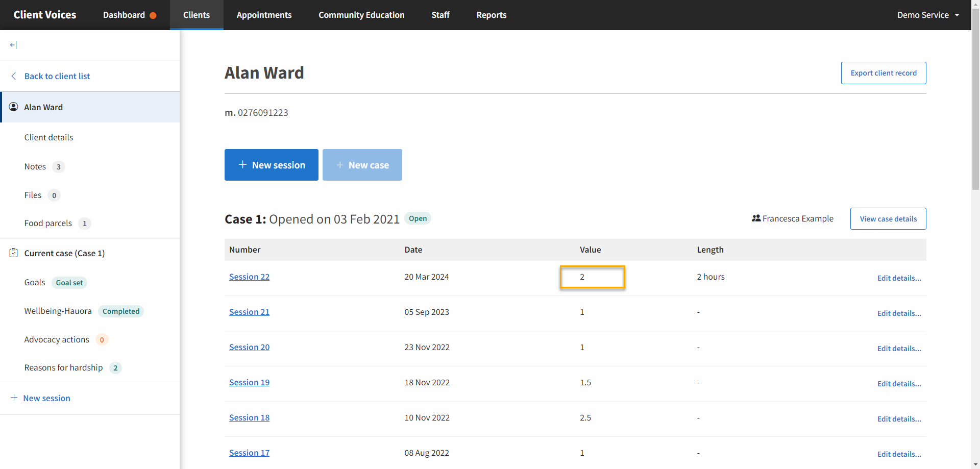Click the case worker people icon
Viewport: 980px width, 469px height.
click(x=756, y=218)
